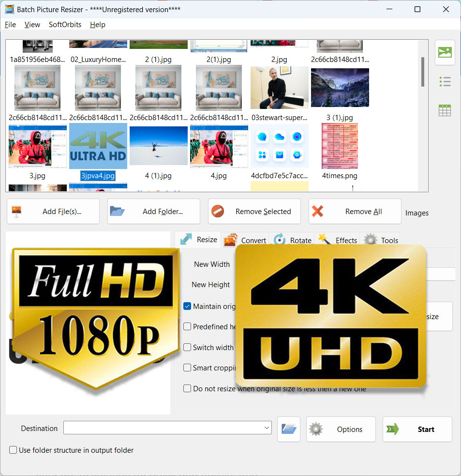The width and height of the screenshot is (461, 476).
Task: Enable Do not resize when smaller checkbox
Action: click(x=187, y=388)
